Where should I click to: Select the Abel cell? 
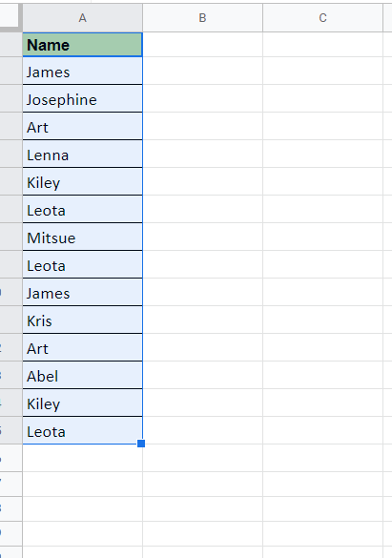click(x=83, y=375)
